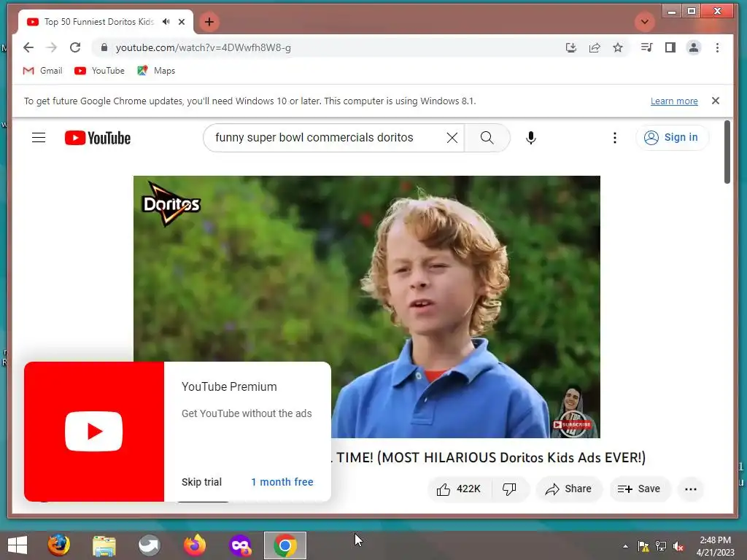Clear the search query with X
Screen dimensions: 747x560
[452, 138]
